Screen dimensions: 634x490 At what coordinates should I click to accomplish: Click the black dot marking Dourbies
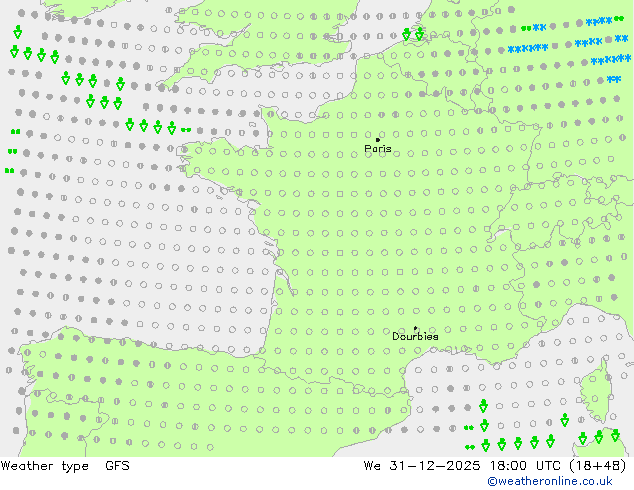(415, 328)
